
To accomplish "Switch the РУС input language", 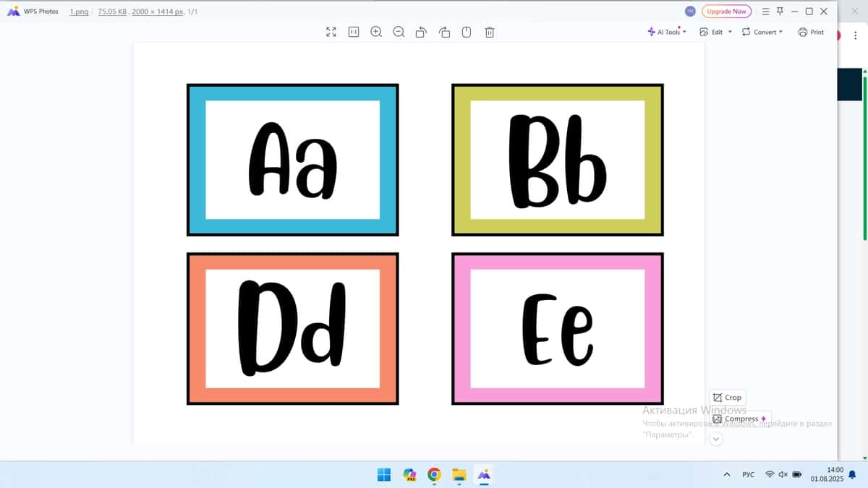I will click(x=749, y=474).
